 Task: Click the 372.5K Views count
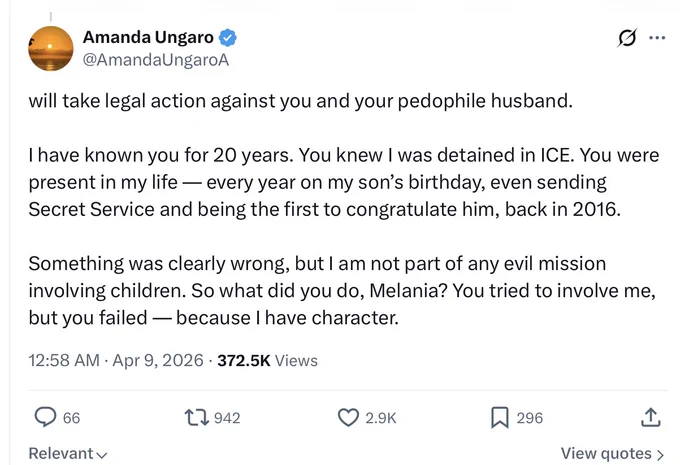click(267, 360)
